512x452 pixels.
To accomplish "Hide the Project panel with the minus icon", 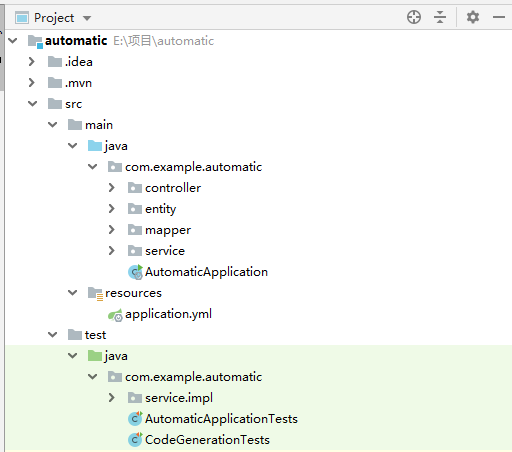I will point(499,17).
